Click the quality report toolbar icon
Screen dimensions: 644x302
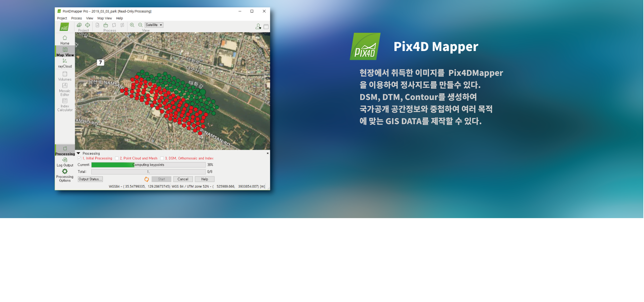(x=97, y=25)
